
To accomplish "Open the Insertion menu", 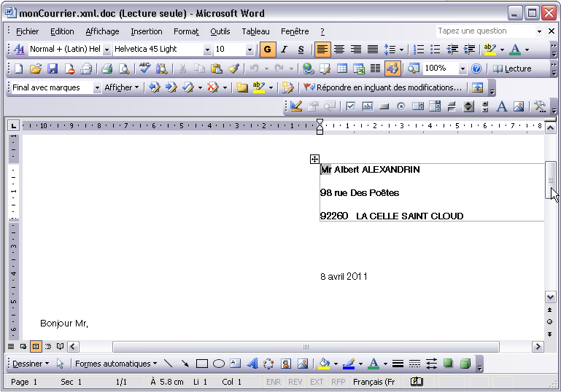I will click(147, 31).
